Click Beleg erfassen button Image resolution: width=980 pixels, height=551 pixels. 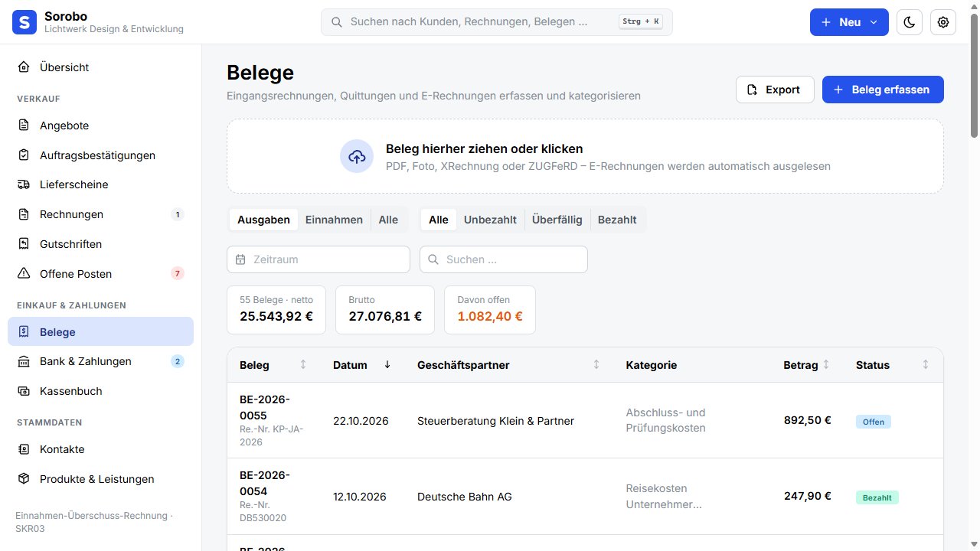pos(883,90)
